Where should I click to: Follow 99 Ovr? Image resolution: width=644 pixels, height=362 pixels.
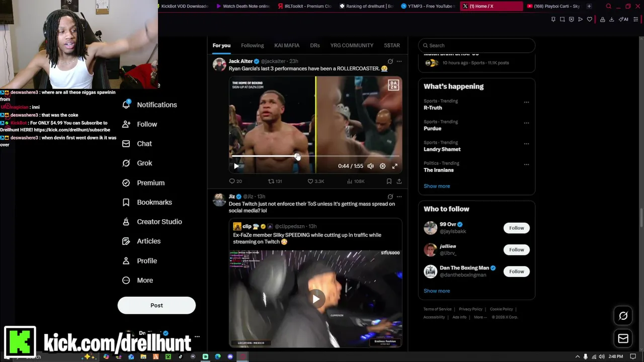pos(516,228)
